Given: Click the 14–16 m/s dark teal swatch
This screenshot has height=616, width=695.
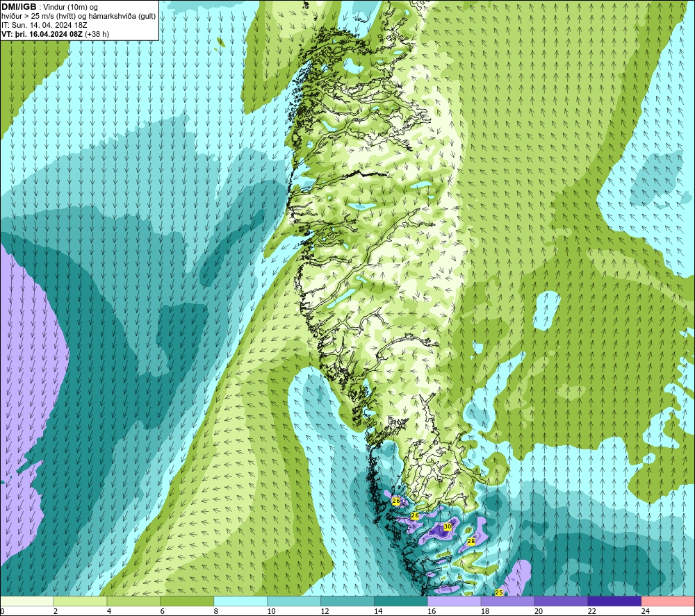Looking at the screenshot, I should tap(401, 601).
